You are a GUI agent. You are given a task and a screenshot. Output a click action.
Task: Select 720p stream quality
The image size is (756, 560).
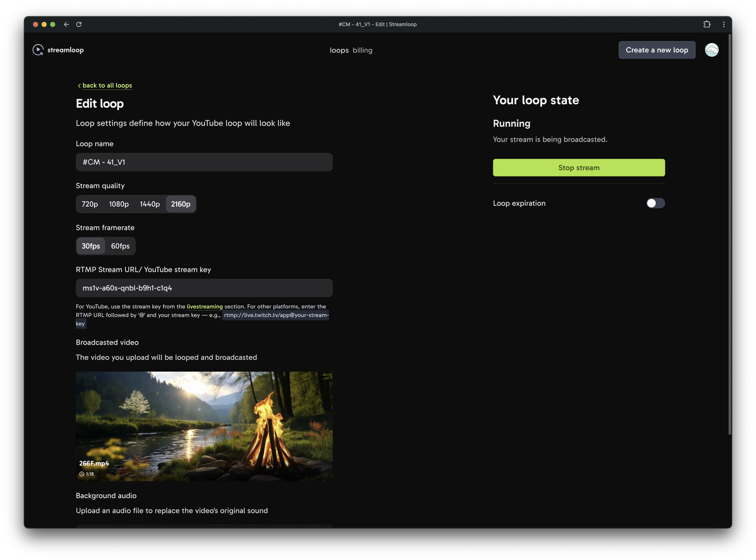90,204
